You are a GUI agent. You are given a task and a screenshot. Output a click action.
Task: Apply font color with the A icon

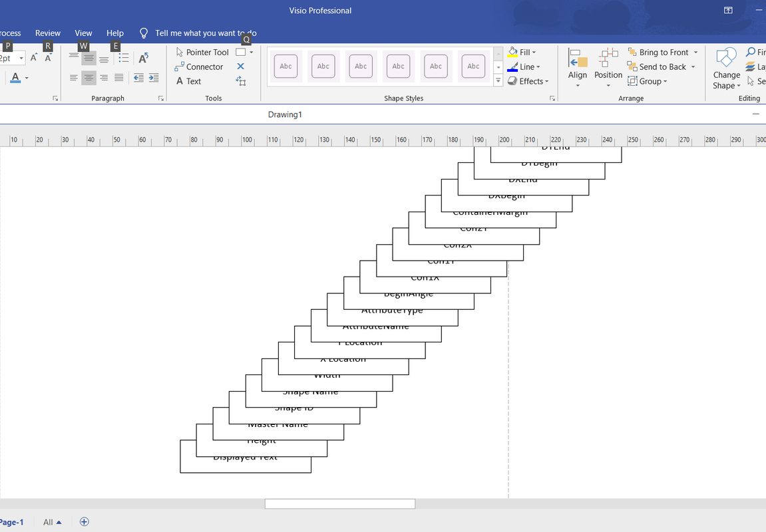pyautogui.click(x=15, y=78)
